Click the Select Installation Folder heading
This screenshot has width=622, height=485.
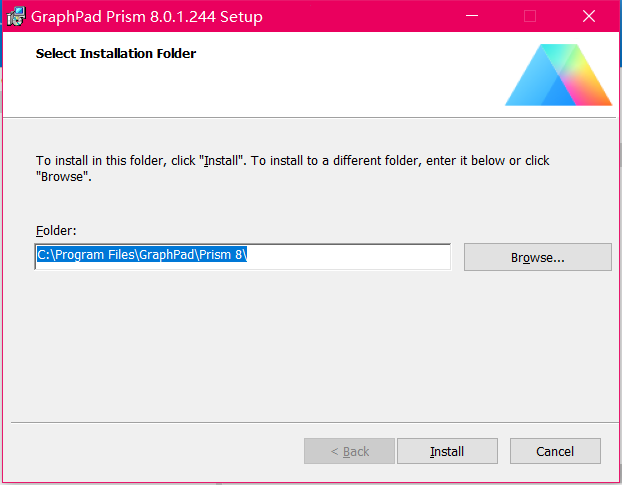(116, 54)
